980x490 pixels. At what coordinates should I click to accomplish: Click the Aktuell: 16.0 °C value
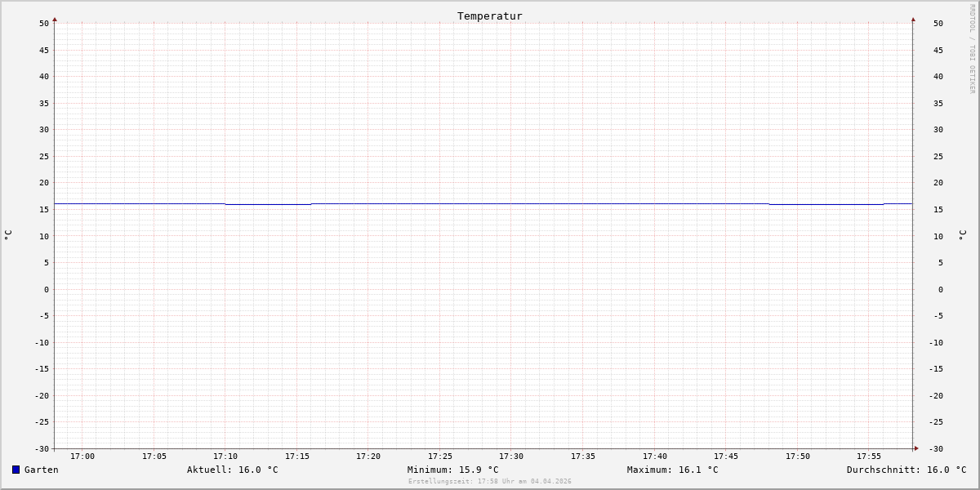[233, 470]
